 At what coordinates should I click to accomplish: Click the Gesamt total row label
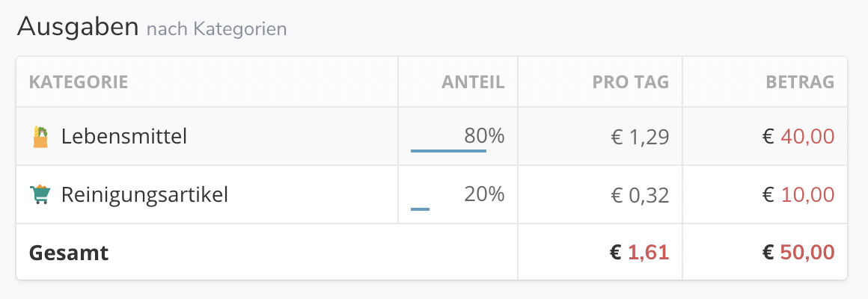tap(69, 253)
